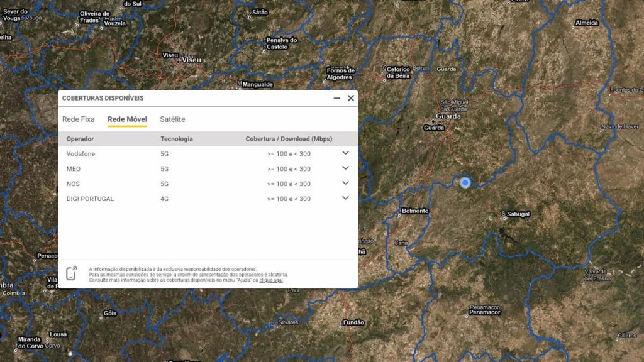Image resolution: width=644 pixels, height=362 pixels.
Task: Minimize the Coberturas Disponíveis panel
Action: [337, 98]
